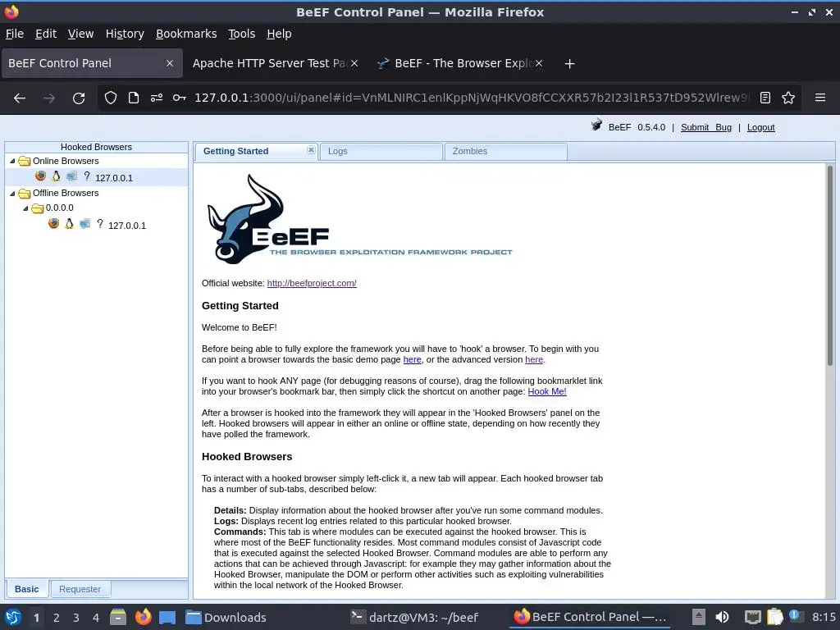840x630 pixels.
Task: Close the BeEF Browser Exploitation tab
Action: point(539,63)
